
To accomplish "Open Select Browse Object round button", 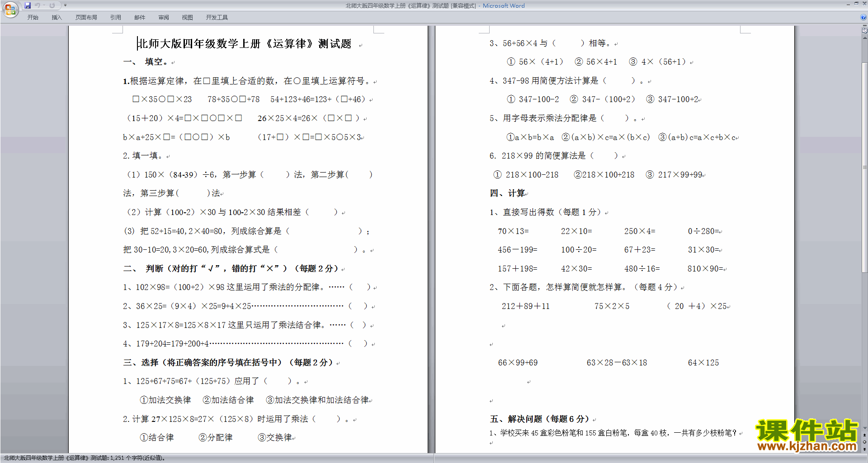I will pos(865,442).
